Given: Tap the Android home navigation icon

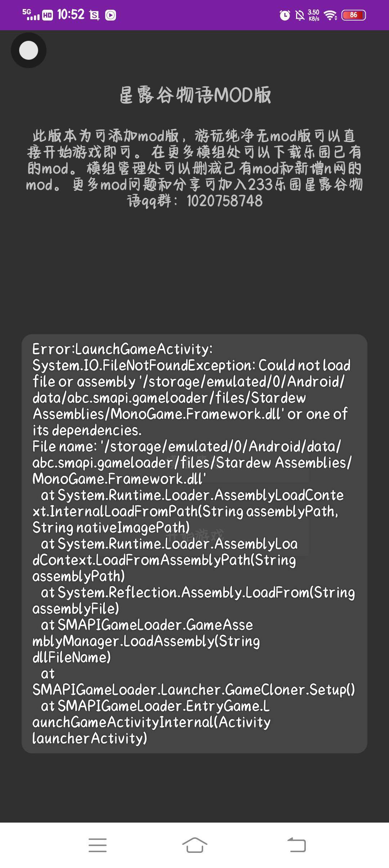Looking at the screenshot, I should (x=194, y=845).
